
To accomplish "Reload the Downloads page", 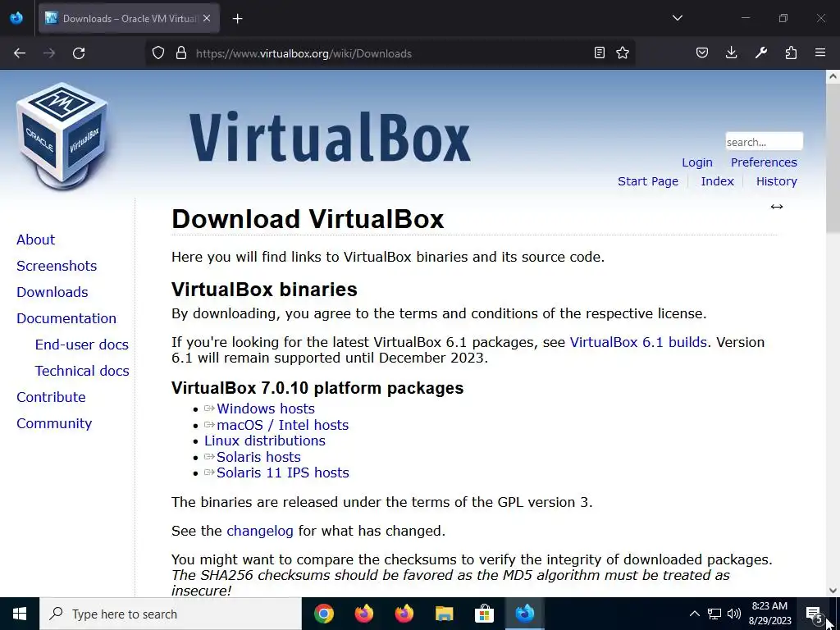I will click(79, 53).
